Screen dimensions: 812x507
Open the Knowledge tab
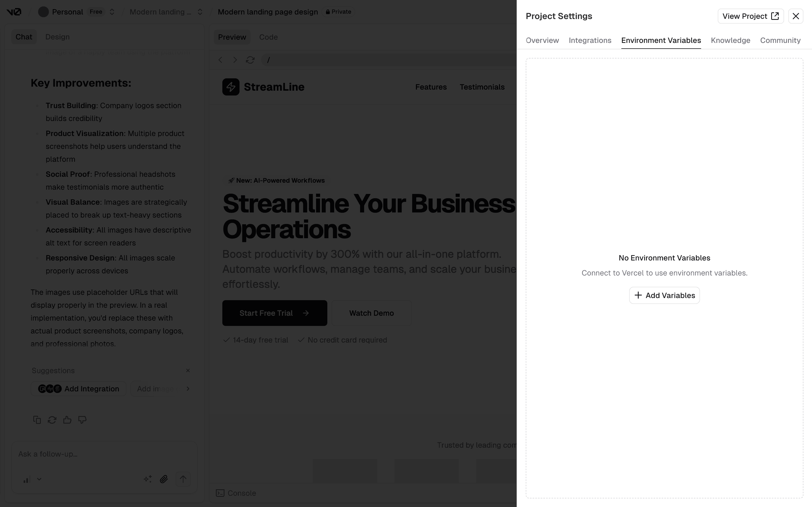[730, 41]
